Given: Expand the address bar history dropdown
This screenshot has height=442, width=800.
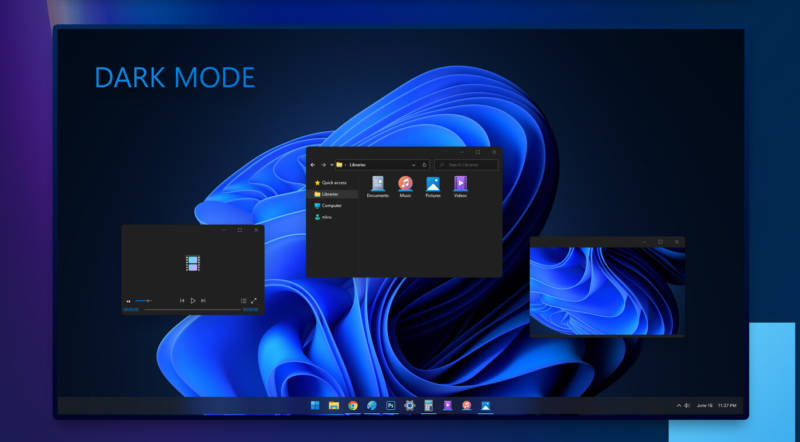Looking at the screenshot, I should [413, 165].
